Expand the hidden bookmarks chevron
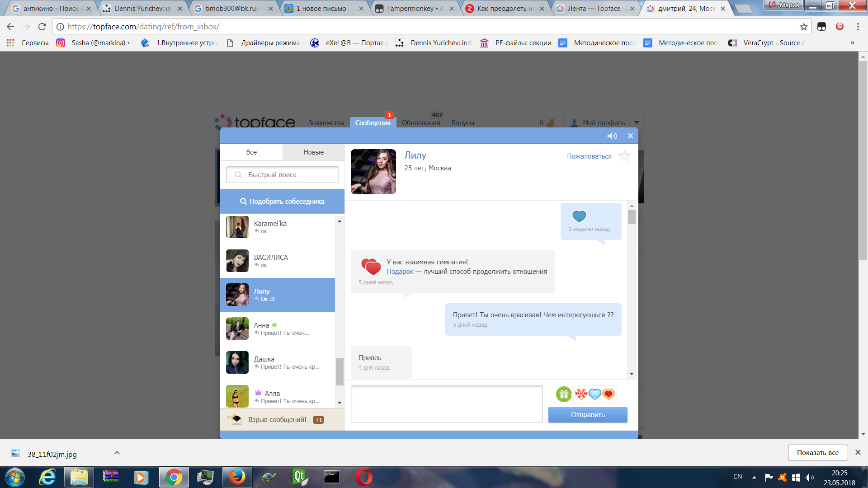 852,43
